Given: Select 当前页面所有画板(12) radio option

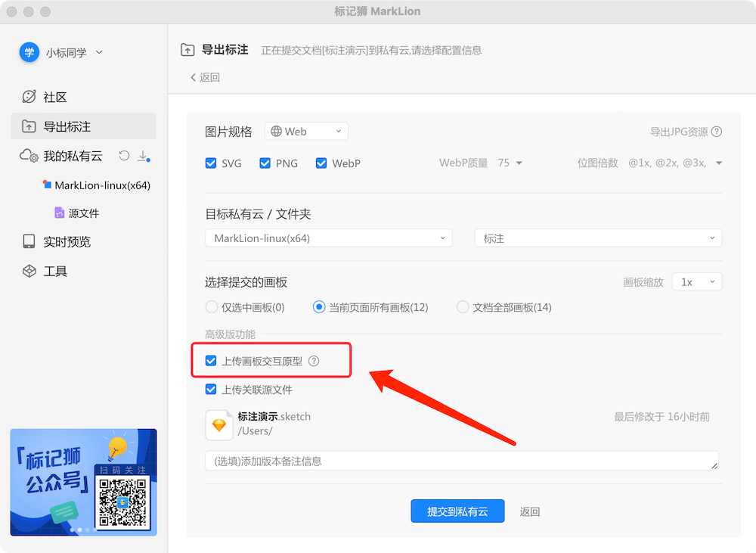Looking at the screenshot, I should [x=319, y=307].
